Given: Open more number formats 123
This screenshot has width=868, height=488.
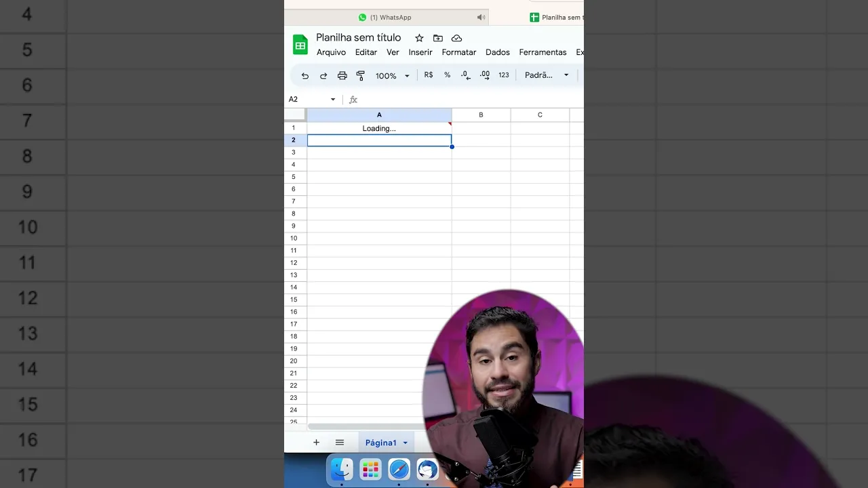Looking at the screenshot, I should tap(504, 75).
